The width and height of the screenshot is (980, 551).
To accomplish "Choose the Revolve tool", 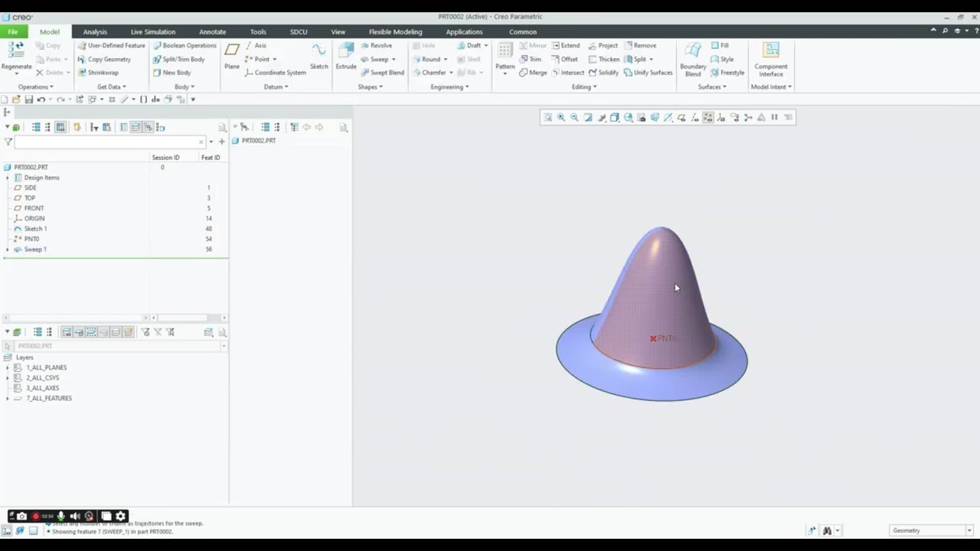I will [x=376, y=45].
